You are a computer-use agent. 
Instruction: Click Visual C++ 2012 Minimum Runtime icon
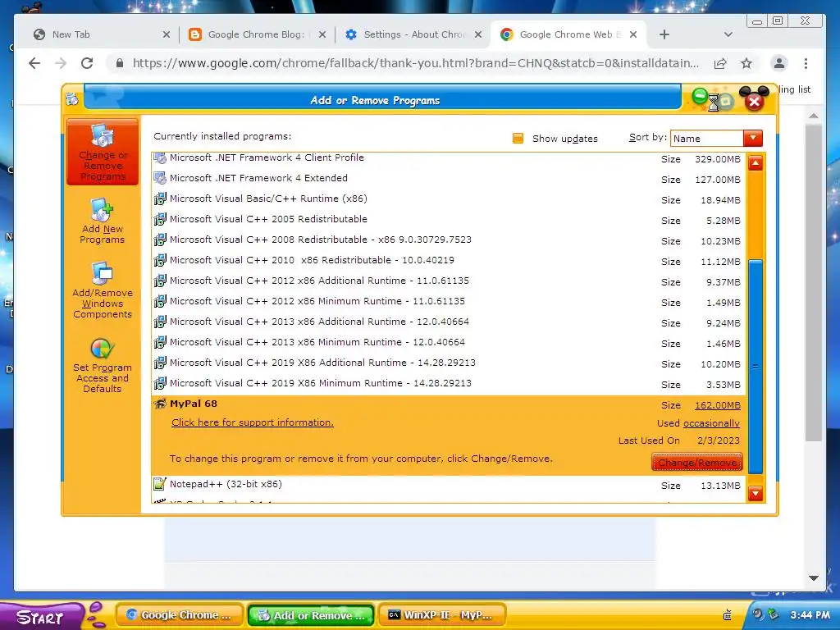pos(160,301)
